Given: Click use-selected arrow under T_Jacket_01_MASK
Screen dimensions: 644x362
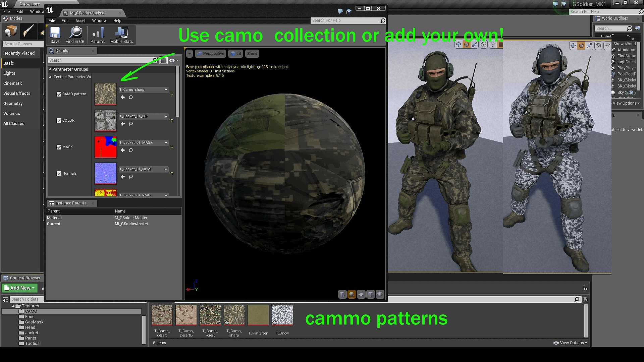Looking at the screenshot, I should click(x=123, y=150).
